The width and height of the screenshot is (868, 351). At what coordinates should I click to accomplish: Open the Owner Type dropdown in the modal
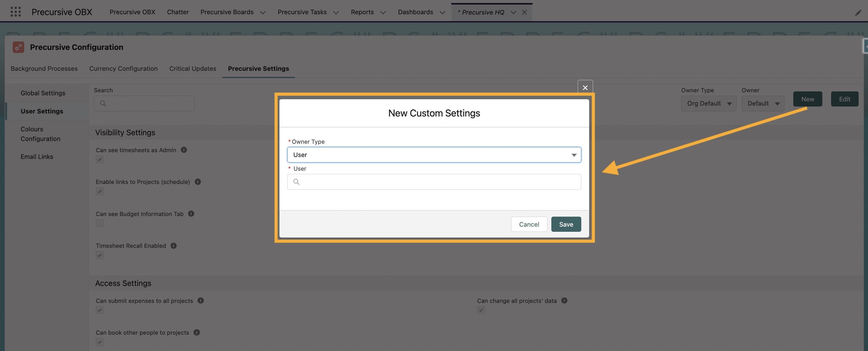click(x=434, y=155)
